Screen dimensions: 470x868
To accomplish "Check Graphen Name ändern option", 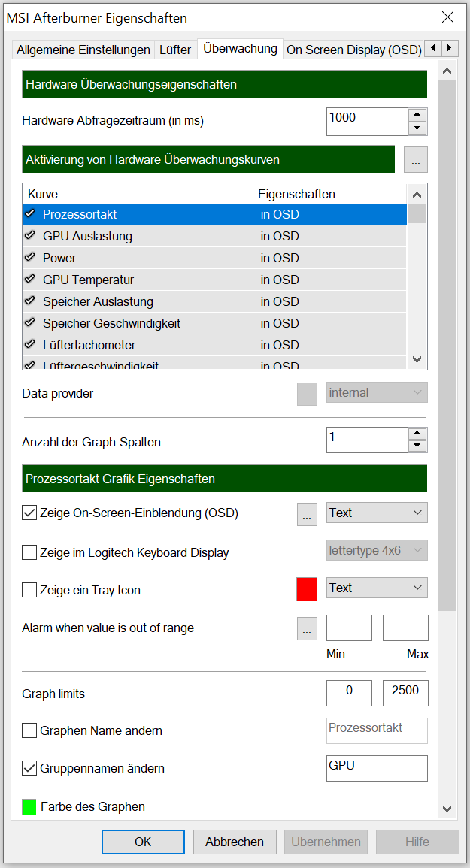I will pos(29,730).
